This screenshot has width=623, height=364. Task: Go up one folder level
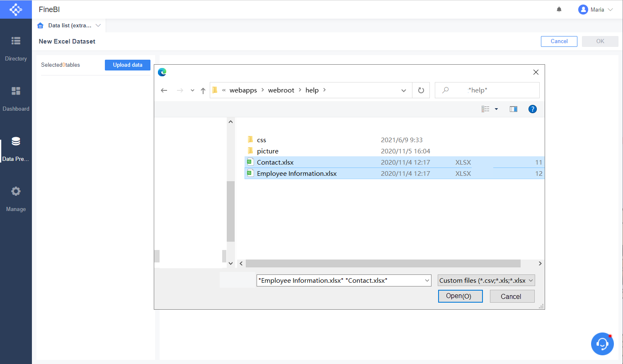203,90
